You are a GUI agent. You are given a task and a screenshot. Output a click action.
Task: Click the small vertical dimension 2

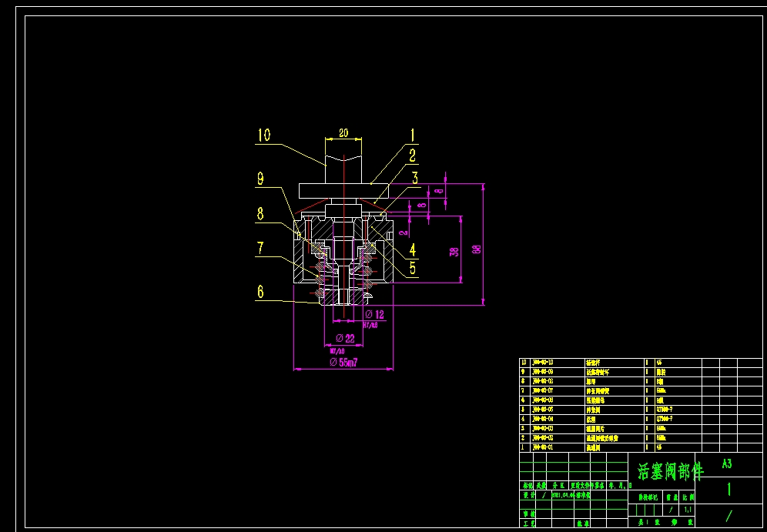(404, 233)
